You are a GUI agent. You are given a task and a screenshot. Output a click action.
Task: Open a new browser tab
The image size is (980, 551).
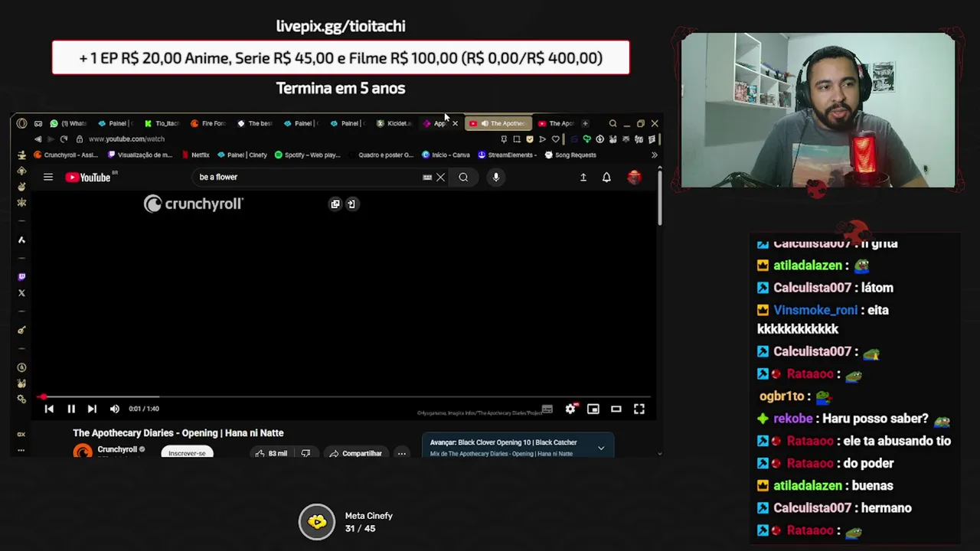pos(585,123)
